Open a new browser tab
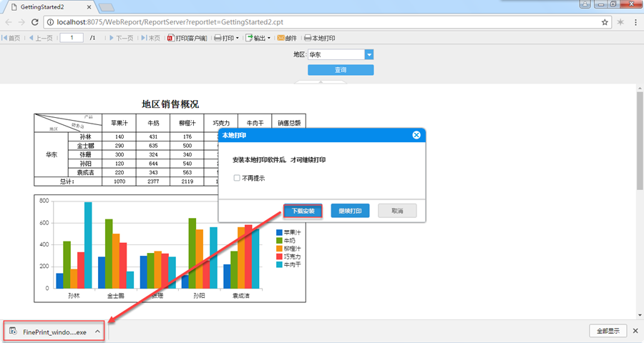This screenshot has height=343, width=644. pos(107,7)
